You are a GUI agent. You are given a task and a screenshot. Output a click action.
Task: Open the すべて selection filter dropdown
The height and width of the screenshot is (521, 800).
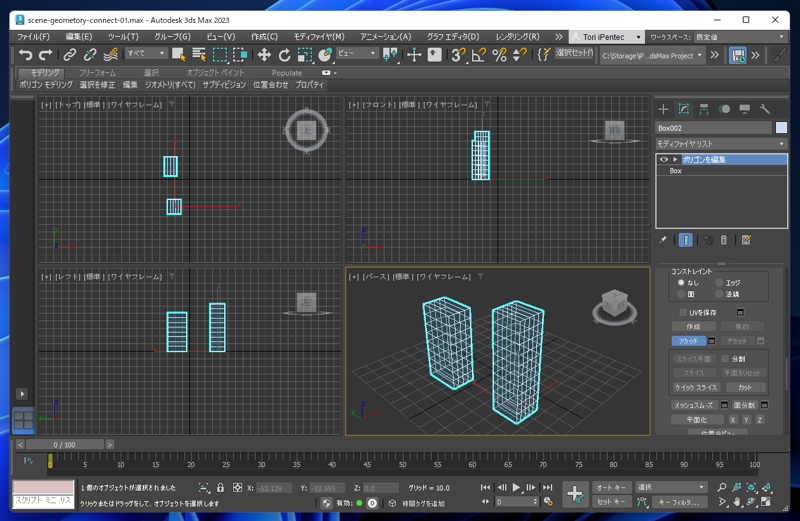coord(146,53)
